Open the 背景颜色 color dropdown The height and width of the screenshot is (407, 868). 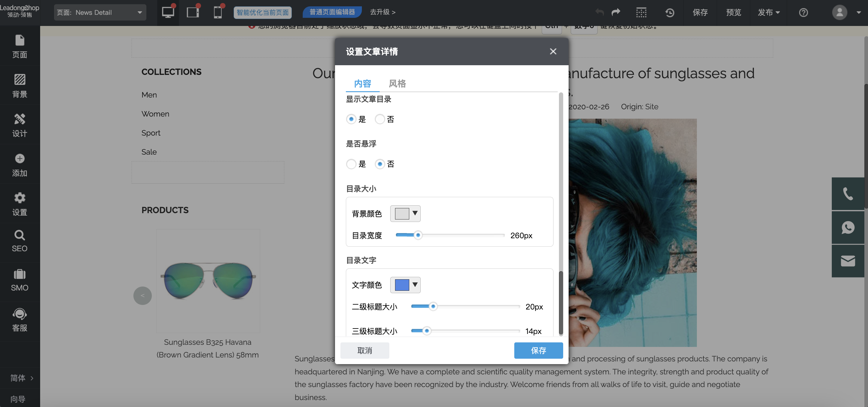click(x=405, y=213)
